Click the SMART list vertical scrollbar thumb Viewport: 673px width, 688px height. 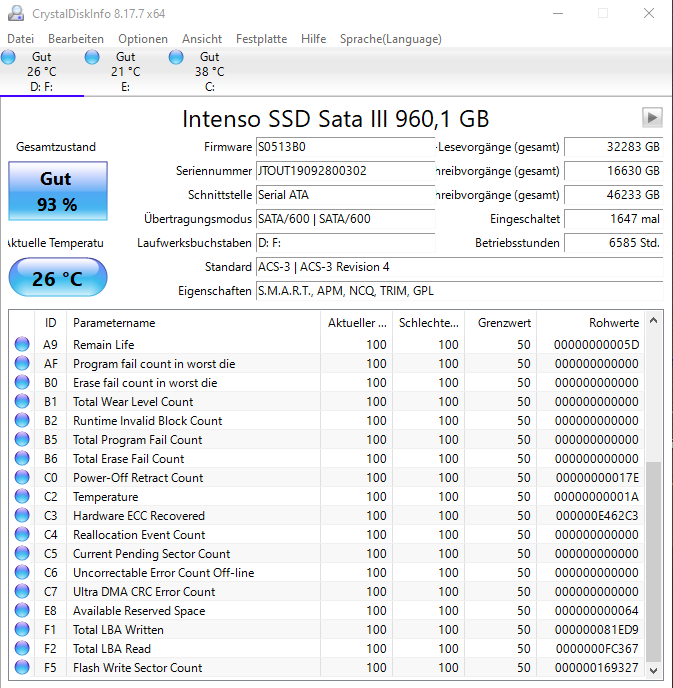pos(653,561)
